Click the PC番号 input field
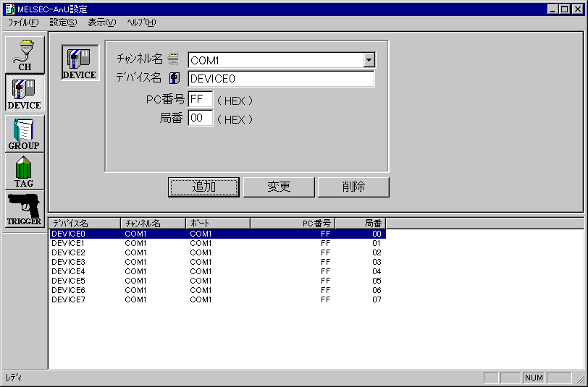Viewport: 588px width, 387px height. [x=201, y=99]
